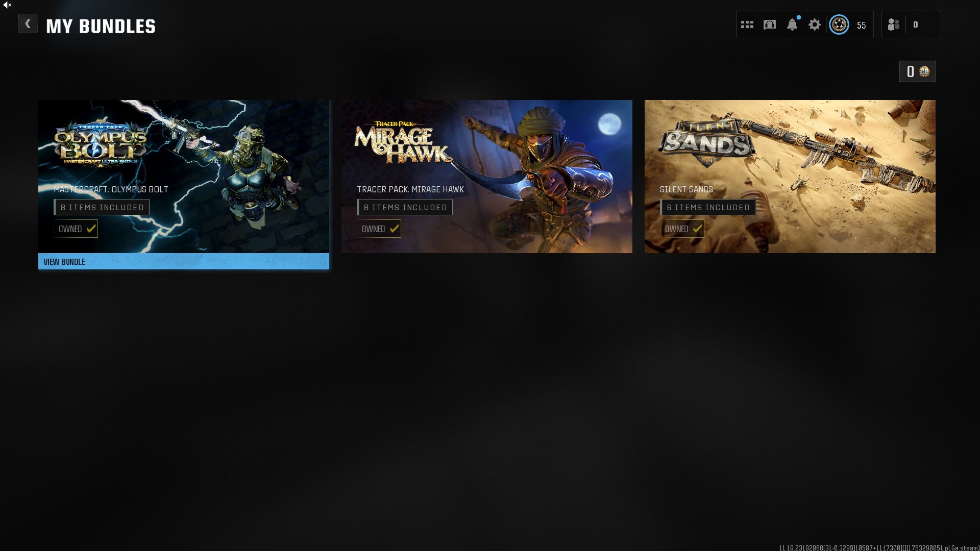Click the Owned checkmark on Silent Sands
Image resolution: width=980 pixels, height=551 pixels.
tap(697, 229)
